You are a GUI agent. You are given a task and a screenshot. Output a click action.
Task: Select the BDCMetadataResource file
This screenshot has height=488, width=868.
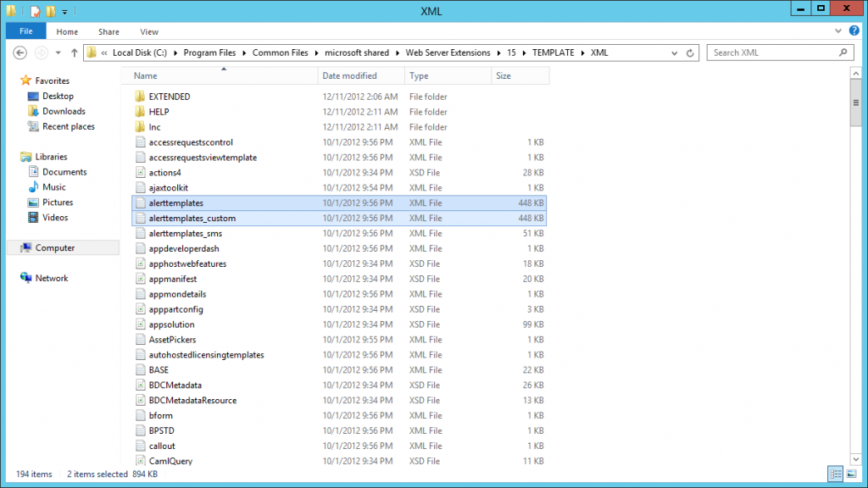tap(339, 400)
